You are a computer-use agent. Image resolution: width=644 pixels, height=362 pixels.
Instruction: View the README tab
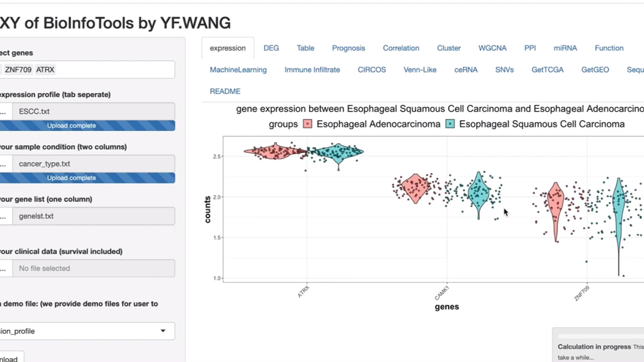(x=225, y=91)
